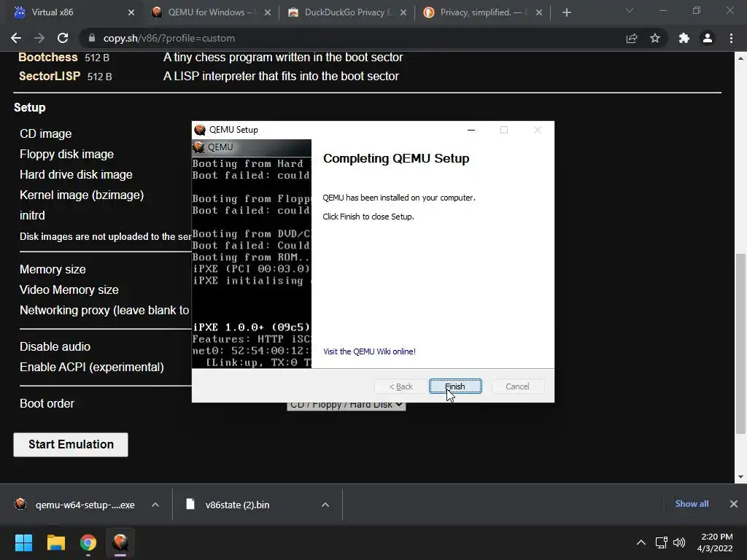Open the Bootchess link
The width and height of the screenshot is (747, 560).
pyautogui.click(x=47, y=57)
